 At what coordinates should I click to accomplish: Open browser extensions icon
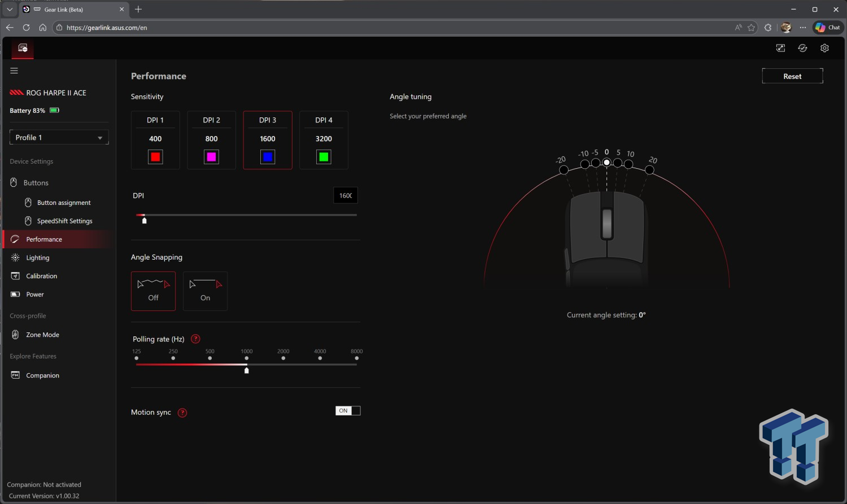[768, 27]
